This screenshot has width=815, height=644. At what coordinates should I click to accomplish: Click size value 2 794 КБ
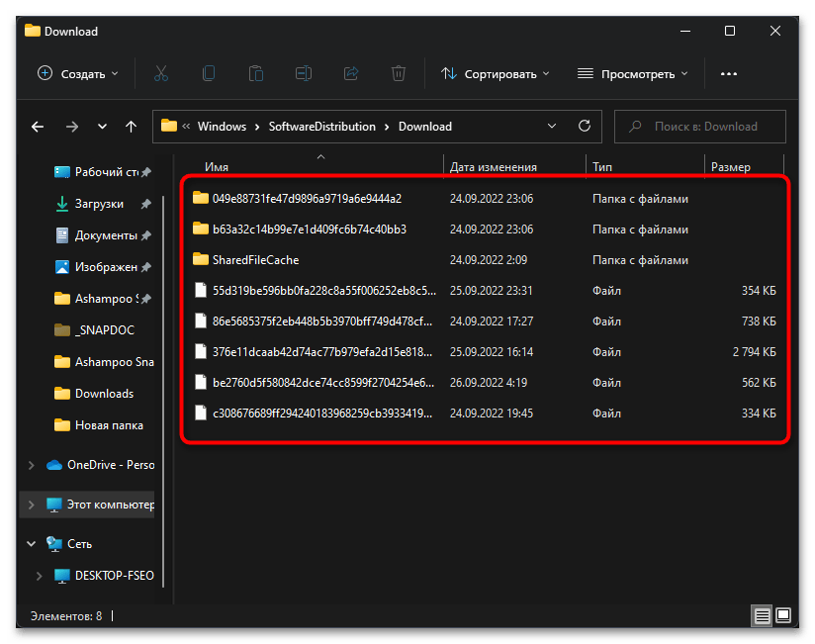755,352
